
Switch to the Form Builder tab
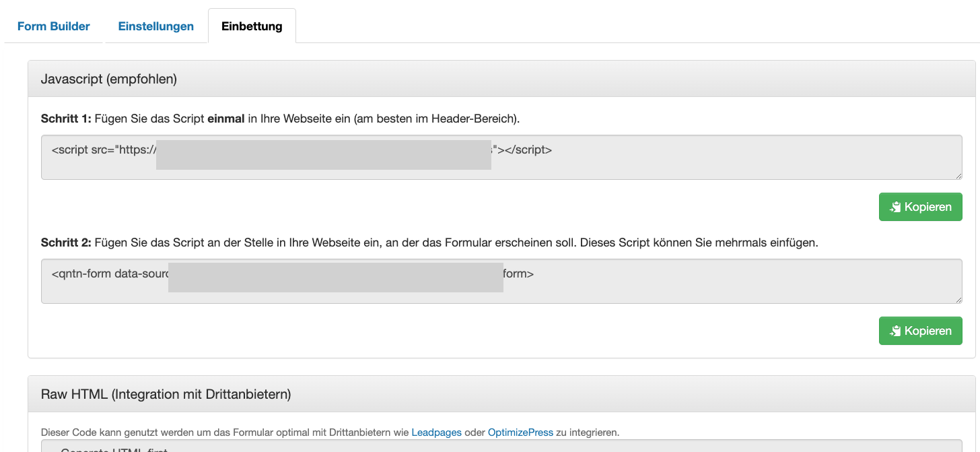53,26
